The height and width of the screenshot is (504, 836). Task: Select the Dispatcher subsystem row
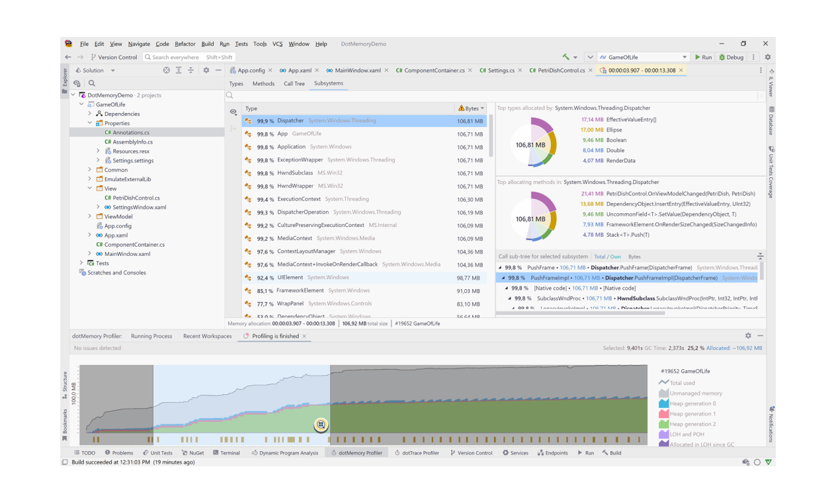point(364,121)
